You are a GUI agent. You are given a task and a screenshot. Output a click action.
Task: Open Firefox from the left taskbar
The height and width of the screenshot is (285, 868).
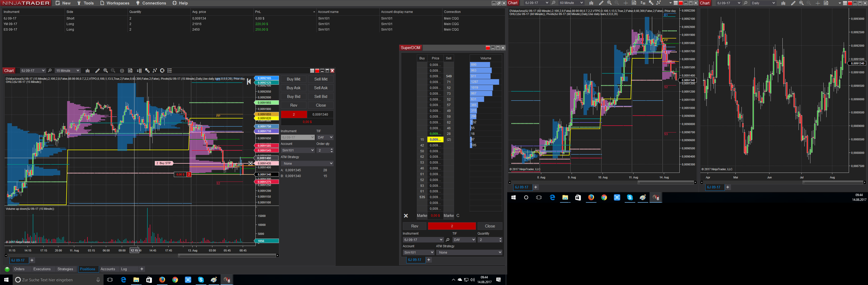[x=162, y=280]
